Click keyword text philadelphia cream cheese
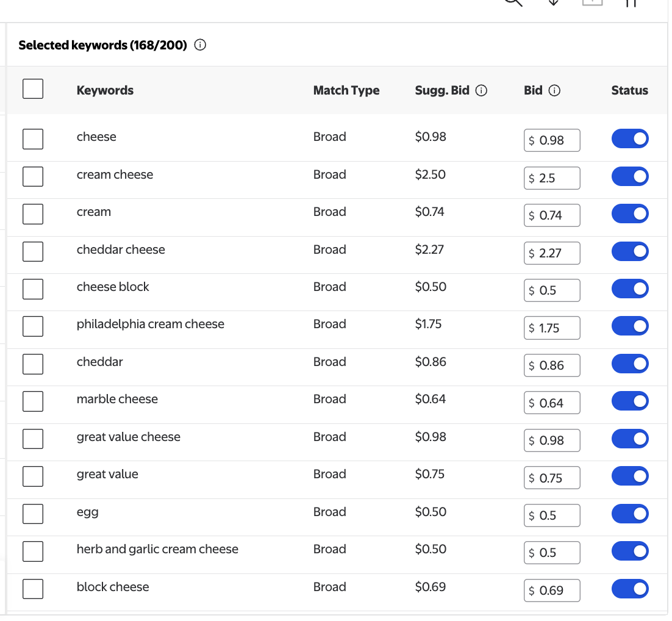672x621 pixels. (151, 324)
